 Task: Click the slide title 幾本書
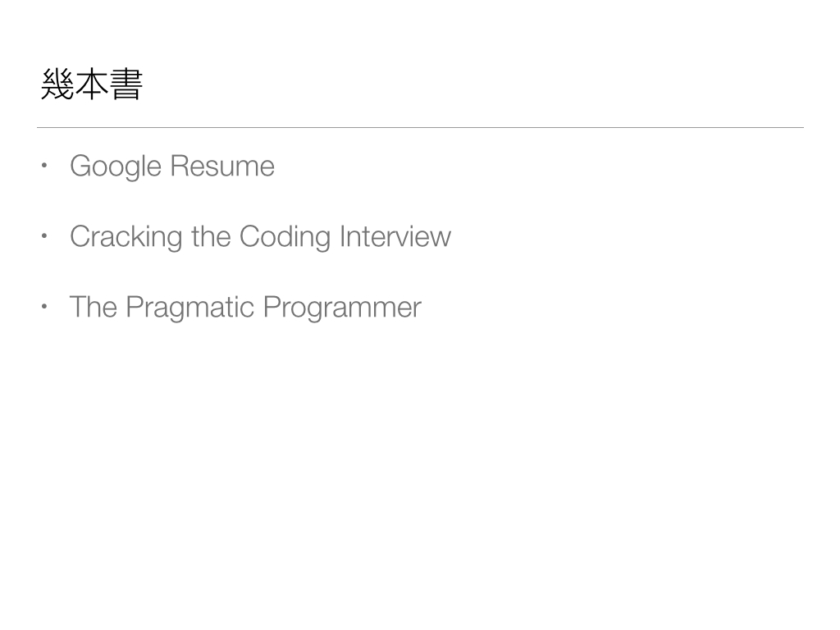click(91, 85)
